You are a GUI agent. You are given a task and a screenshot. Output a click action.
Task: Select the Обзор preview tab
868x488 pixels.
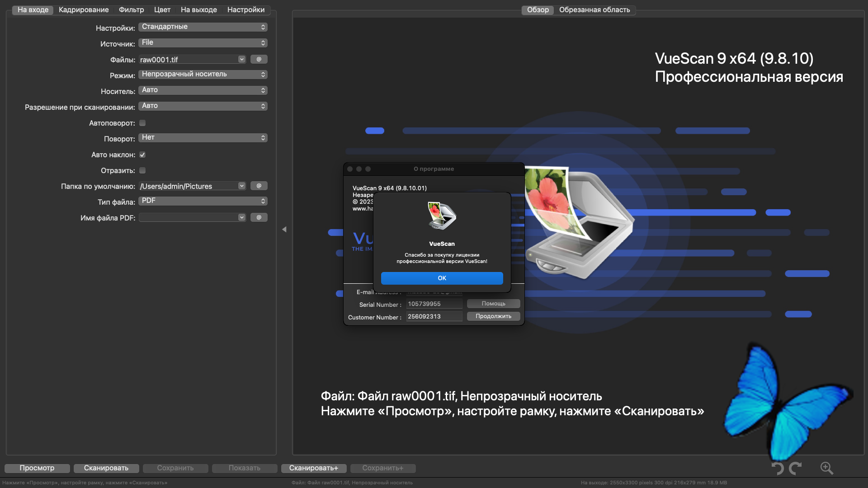click(538, 10)
